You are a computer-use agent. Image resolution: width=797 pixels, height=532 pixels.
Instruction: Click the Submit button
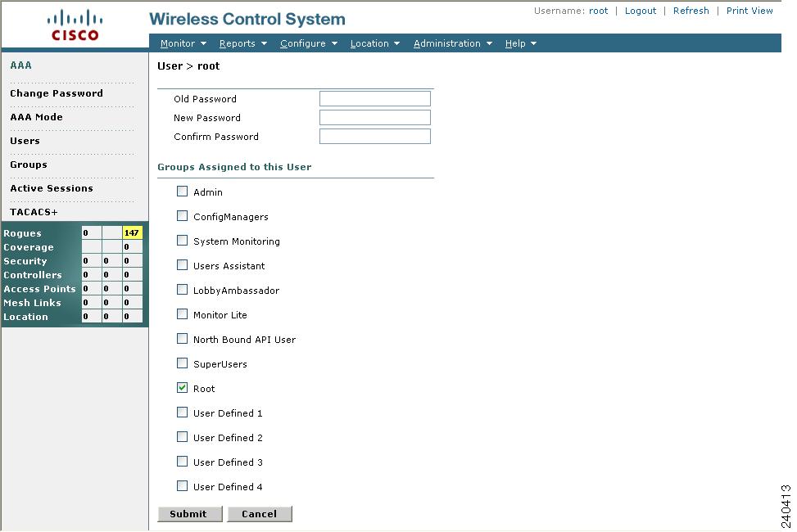[189, 514]
